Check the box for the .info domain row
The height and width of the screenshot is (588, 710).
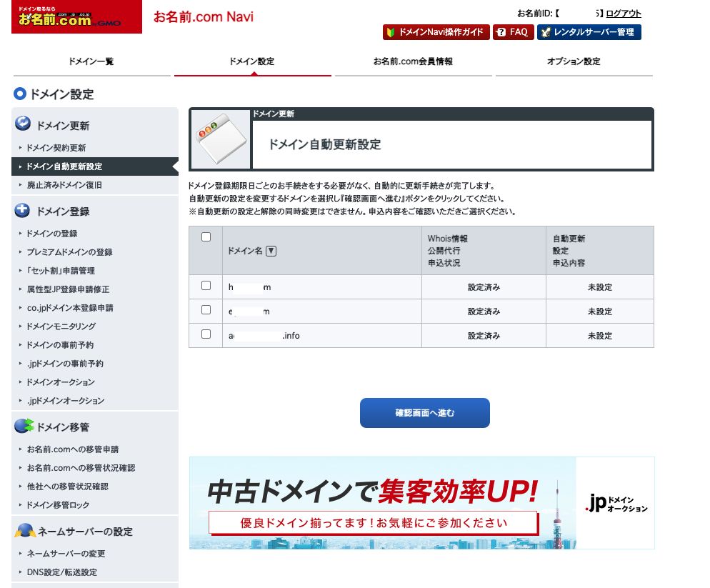[x=206, y=334]
